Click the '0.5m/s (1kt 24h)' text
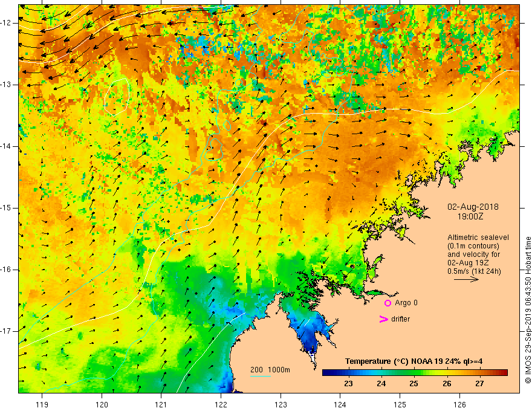 [x=474, y=271]
